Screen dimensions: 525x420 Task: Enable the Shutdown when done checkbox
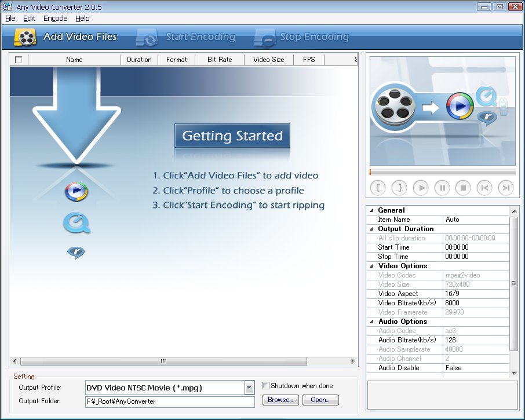pos(265,385)
